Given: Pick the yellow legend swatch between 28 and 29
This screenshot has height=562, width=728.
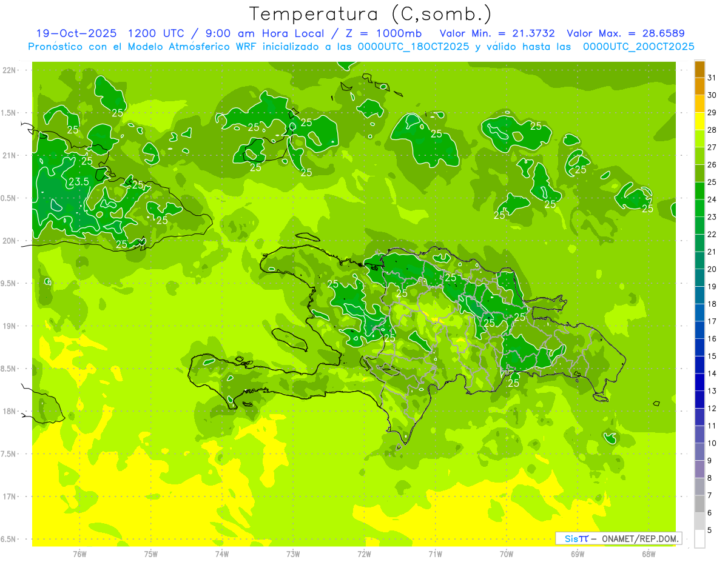Looking at the screenshot, I should point(700,121).
